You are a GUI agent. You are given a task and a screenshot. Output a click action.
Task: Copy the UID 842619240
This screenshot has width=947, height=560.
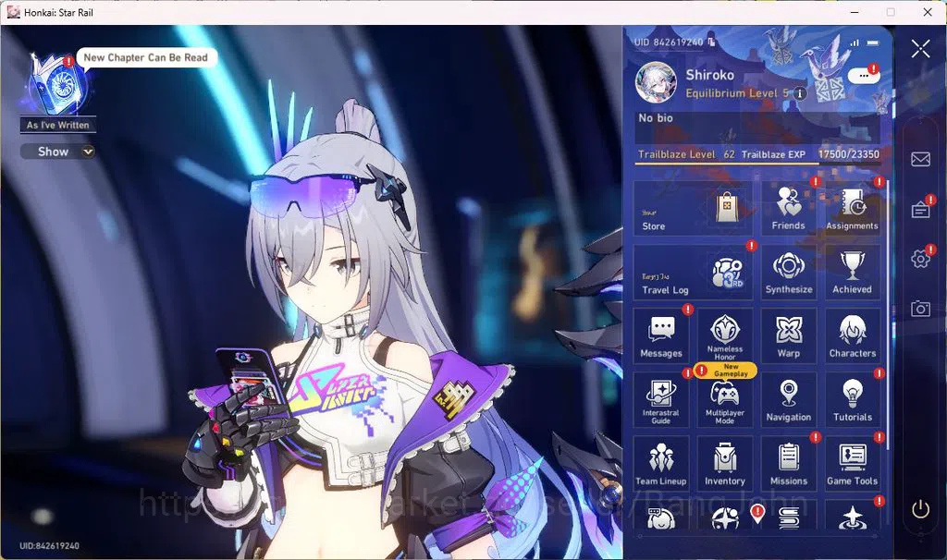click(711, 42)
